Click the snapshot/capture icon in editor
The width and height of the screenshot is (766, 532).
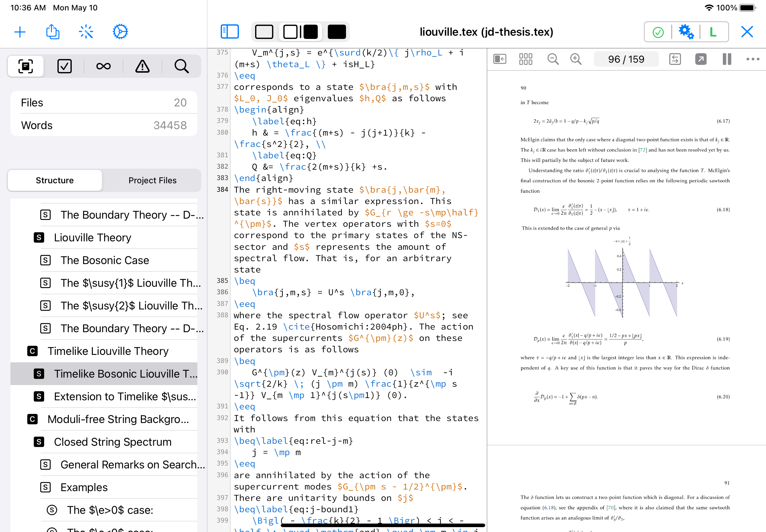(26, 65)
